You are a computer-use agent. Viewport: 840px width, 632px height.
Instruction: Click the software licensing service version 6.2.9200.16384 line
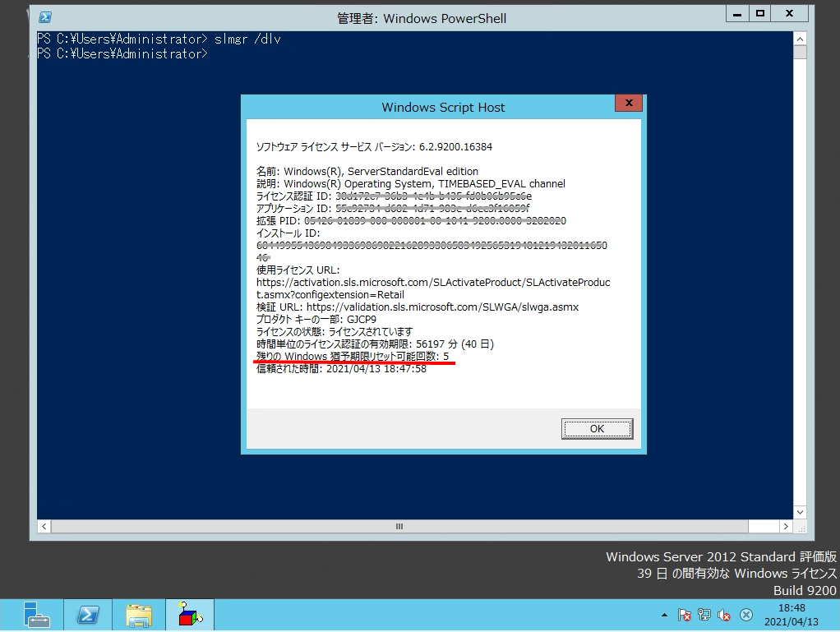tap(374, 147)
